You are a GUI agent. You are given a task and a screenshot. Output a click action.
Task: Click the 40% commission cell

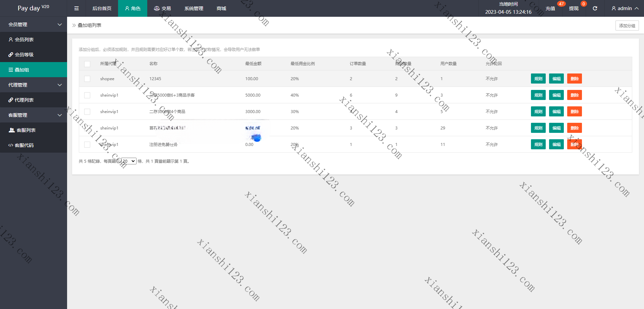coord(294,95)
